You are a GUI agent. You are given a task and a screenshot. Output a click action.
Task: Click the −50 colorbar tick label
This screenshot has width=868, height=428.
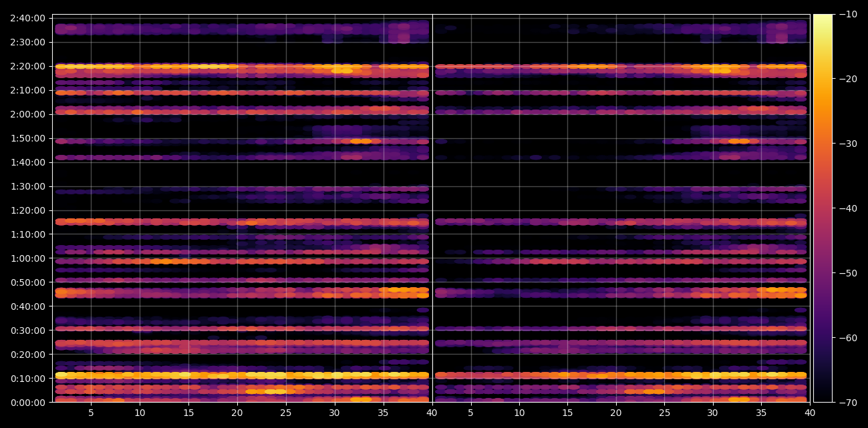coord(847,273)
